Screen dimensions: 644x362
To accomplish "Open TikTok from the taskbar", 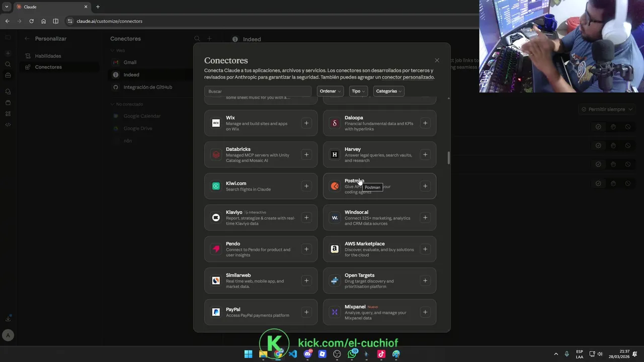I will click(381, 354).
